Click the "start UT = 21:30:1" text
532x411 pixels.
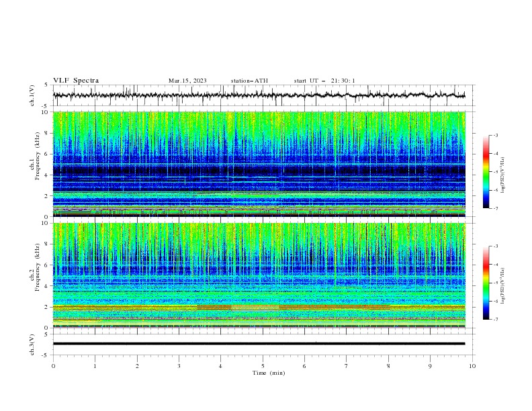point(324,81)
